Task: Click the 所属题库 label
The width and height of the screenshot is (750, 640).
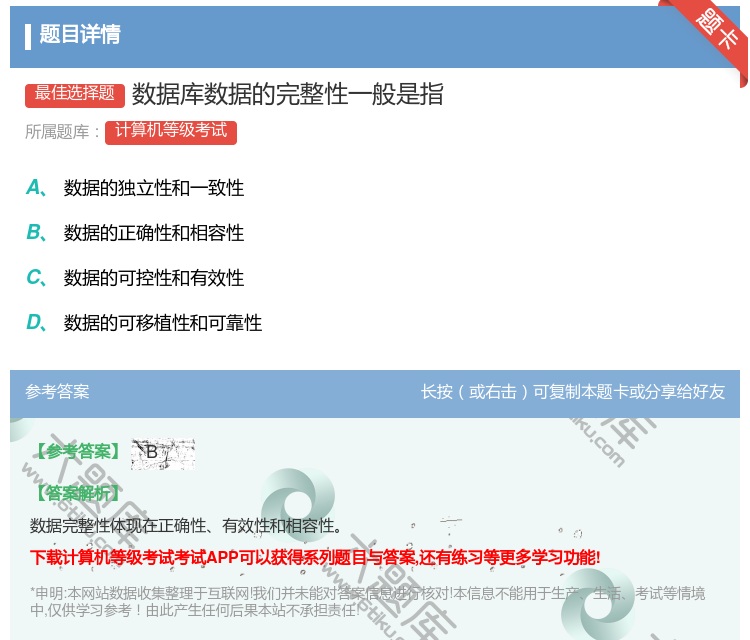Action: point(62,132)
